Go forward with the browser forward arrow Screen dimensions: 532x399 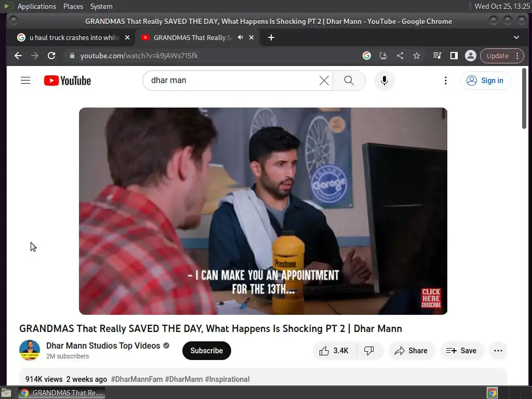35,56
